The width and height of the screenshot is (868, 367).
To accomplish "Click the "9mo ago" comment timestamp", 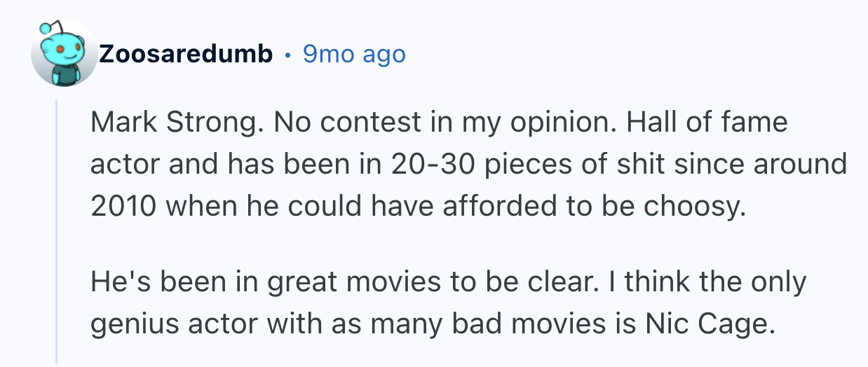I will (x=354, y=54).
